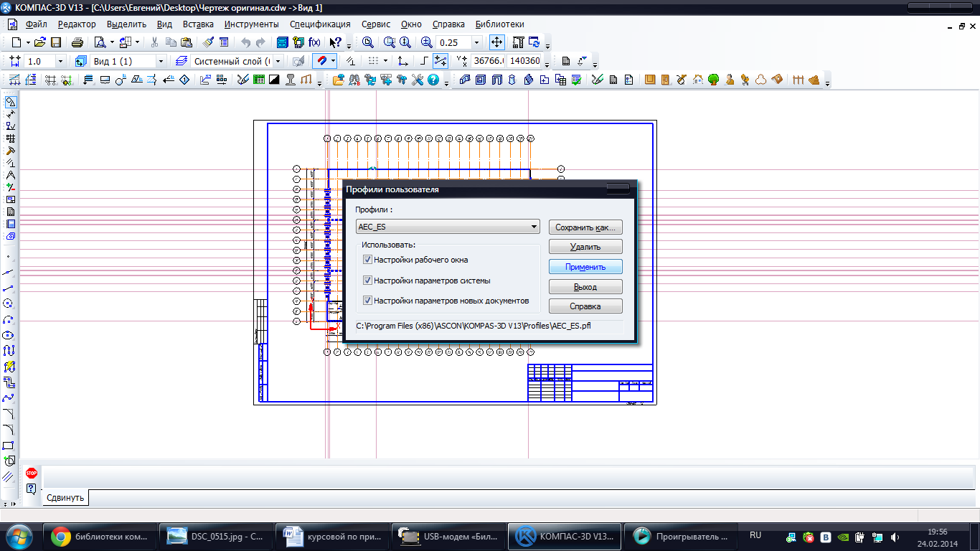
Task: Undo the last action with the left arrow
Action: [x=246, y=42]
